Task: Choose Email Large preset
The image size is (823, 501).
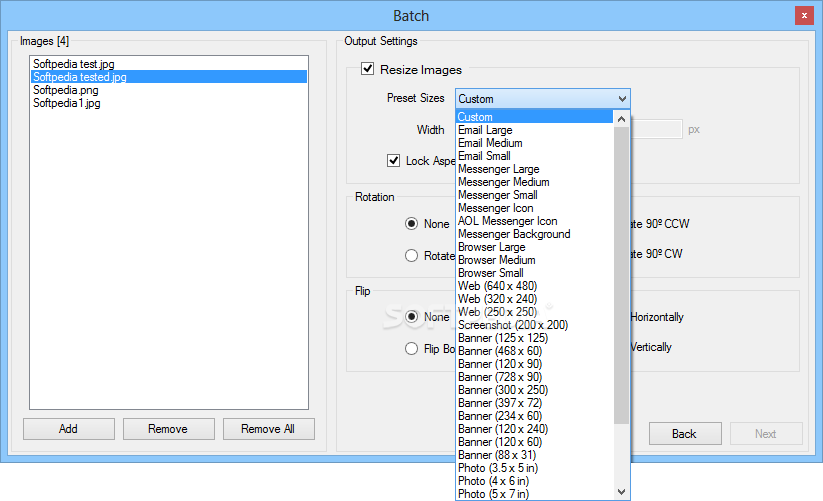Action: (x=534, y=130)
